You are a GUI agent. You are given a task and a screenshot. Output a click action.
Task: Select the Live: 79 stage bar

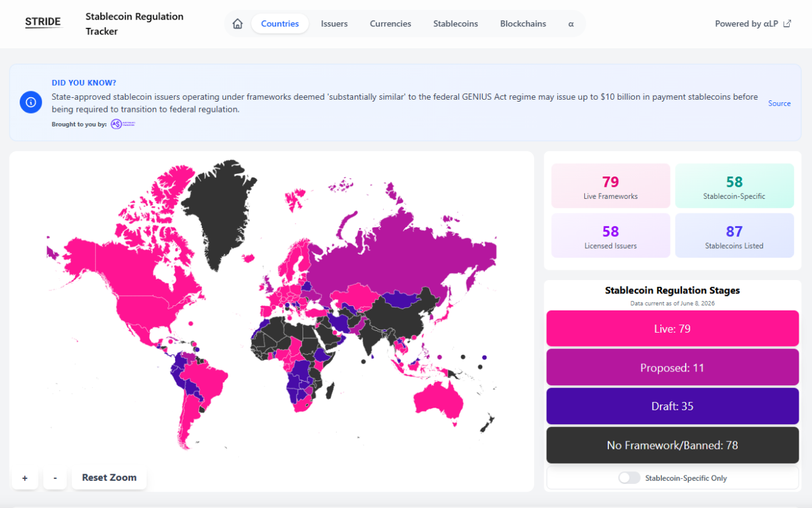click(x=672, y=328)
